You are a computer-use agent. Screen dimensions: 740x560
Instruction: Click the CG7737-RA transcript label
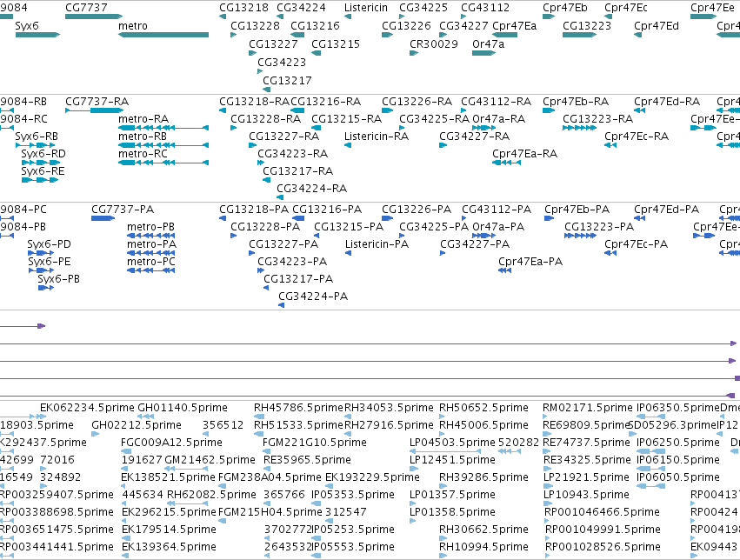point(97,102)
